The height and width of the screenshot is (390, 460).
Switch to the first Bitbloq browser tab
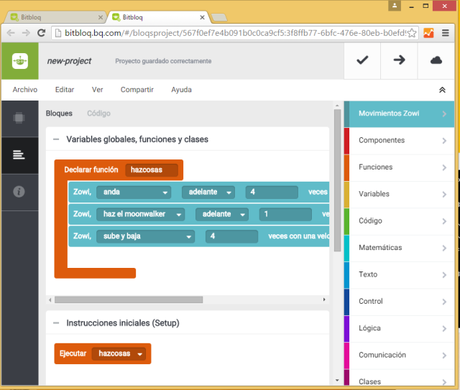pyautogui.click(x=55, y=17)
